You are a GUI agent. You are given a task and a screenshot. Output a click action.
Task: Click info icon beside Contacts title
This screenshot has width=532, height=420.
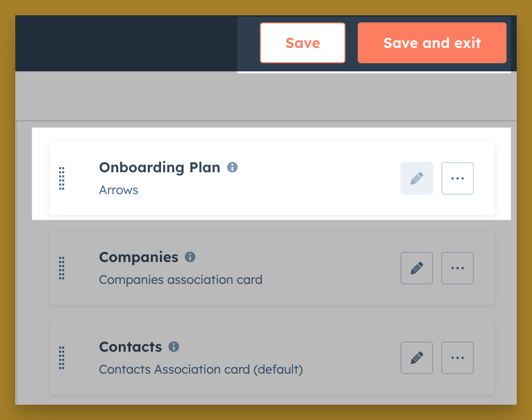tap(174, 347)
